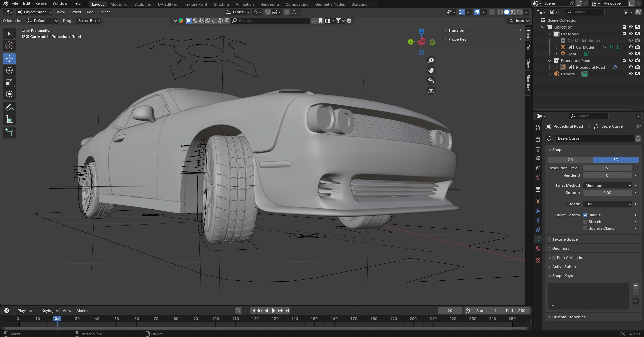644x337 pixels.
Task: Hide the Spot light in viewport
Action: click(x=631, y=54)
